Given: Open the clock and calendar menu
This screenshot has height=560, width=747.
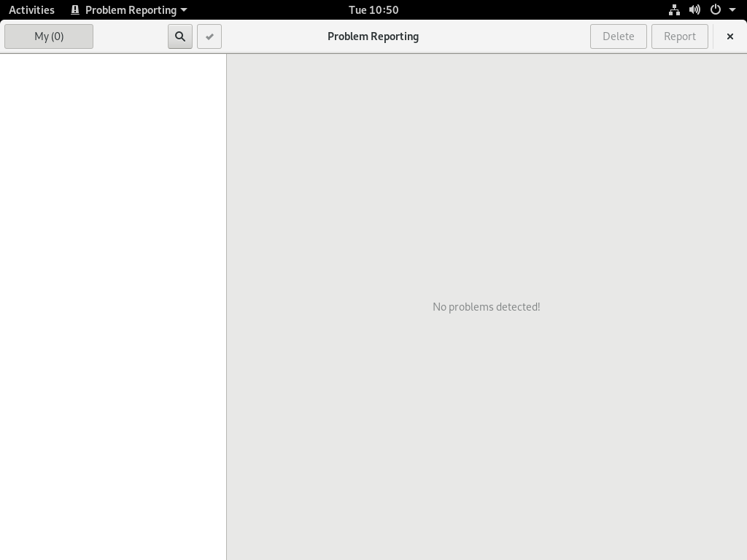Looking at the screenshot, I should (373, 10).
